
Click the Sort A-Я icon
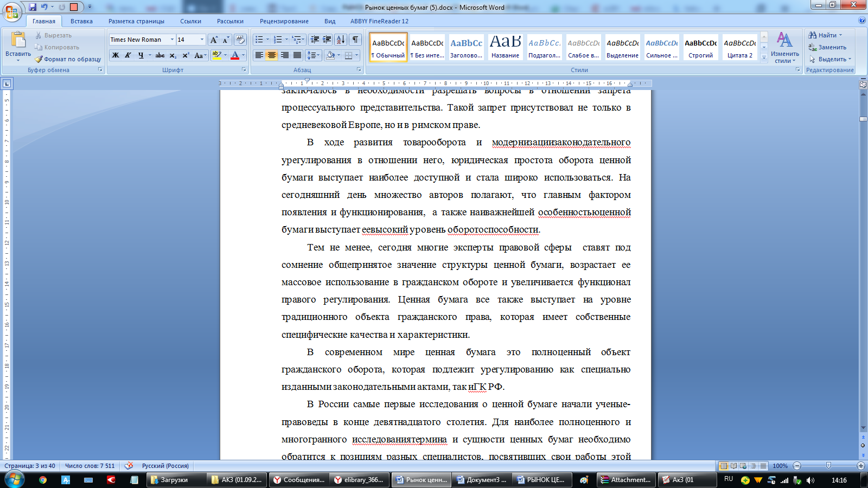pyautogui.click(x=341, y=40)
